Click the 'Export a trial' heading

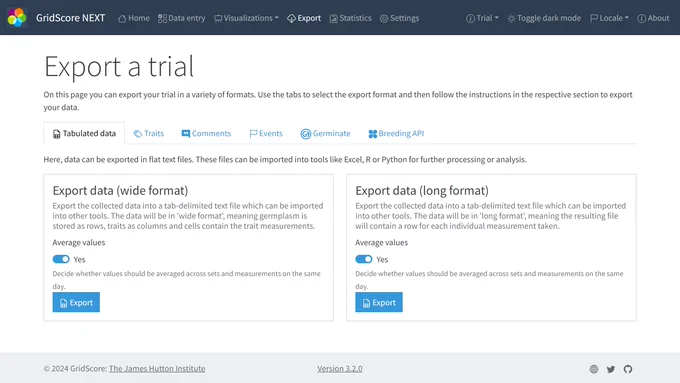[119, 67]
